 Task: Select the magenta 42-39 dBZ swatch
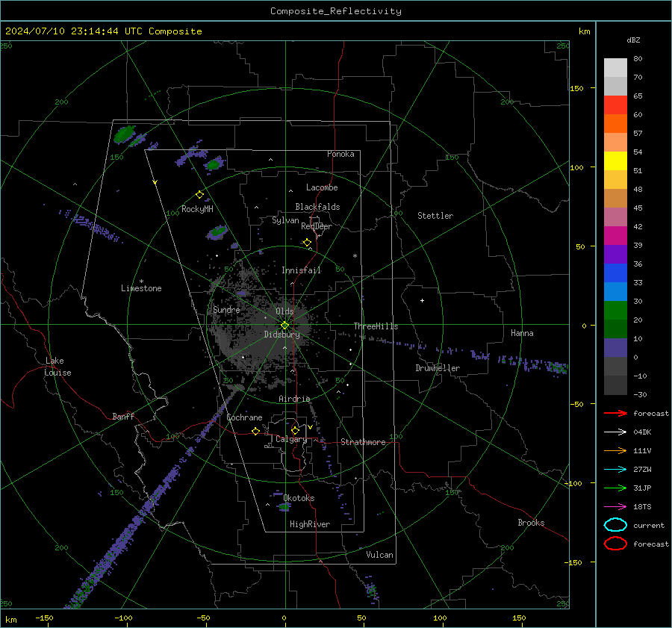pos(615,236)
